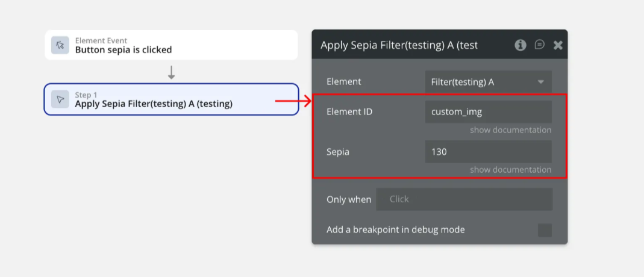Click the Only when condition field
The height and width of the screenshot is (277, 644).
tap(464, 199)
